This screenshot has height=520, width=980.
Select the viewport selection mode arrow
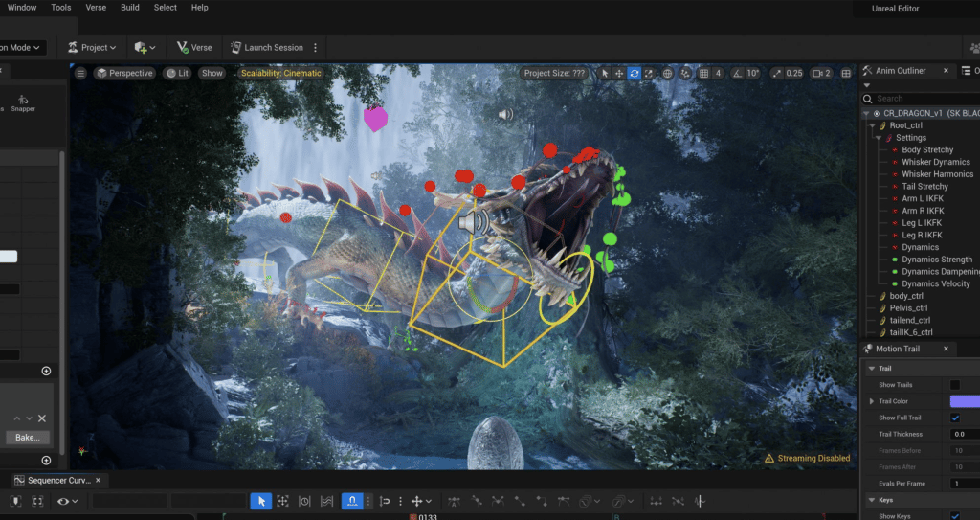605,73
